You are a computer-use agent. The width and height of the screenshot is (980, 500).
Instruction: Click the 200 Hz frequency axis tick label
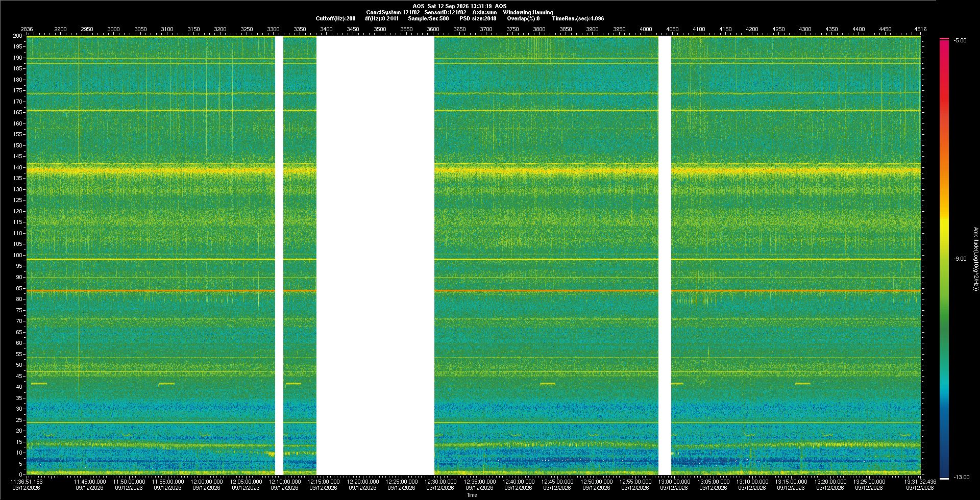pos(18,36)
